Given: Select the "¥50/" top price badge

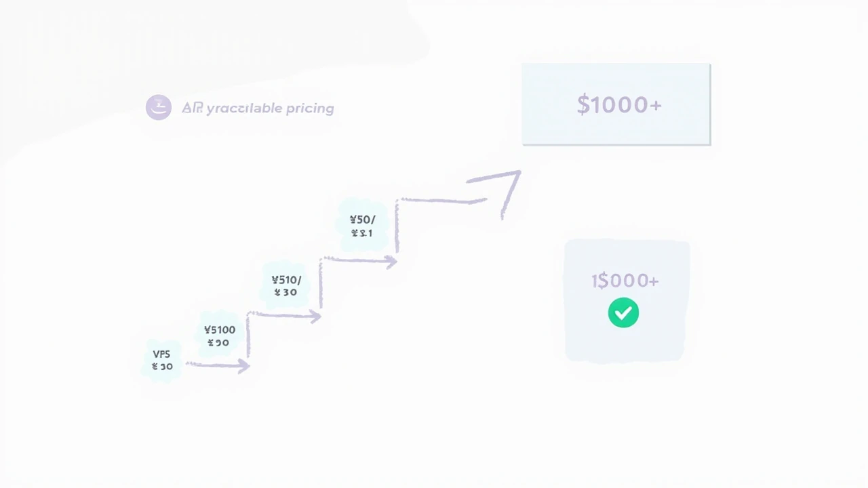Looking at the screenshot, I should coord(361,226).
